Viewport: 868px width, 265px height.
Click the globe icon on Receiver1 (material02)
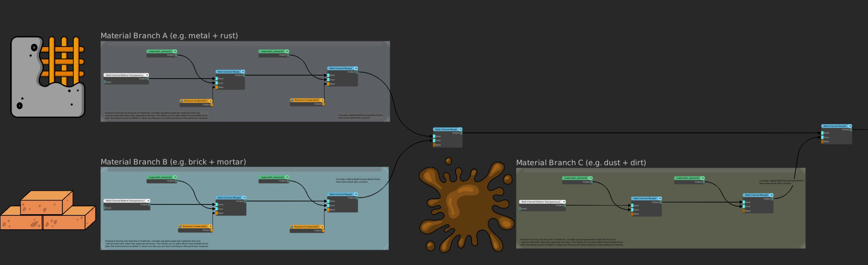[292, 100]
